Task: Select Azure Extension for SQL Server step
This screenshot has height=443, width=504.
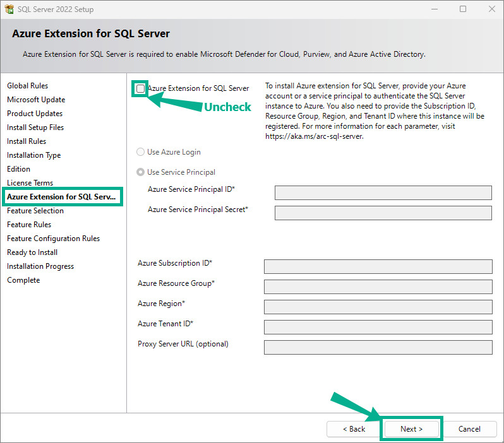Action: tap(61, 197)
